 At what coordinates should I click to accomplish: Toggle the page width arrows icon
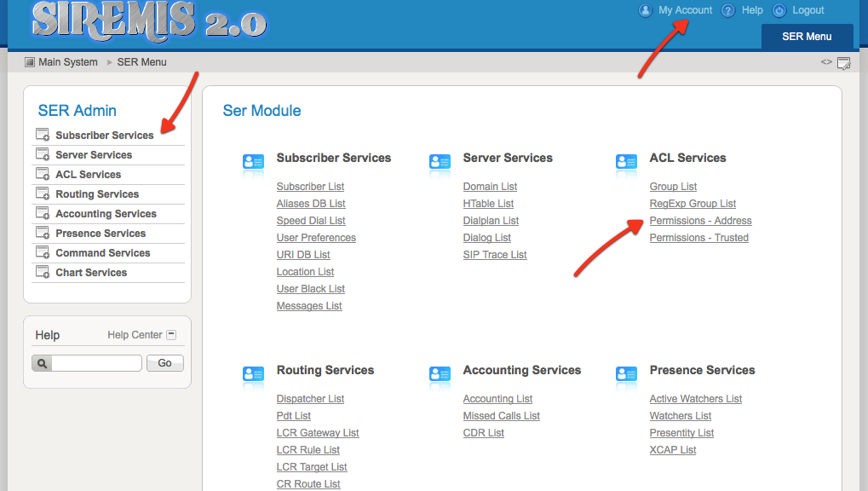tap(826, 62)
